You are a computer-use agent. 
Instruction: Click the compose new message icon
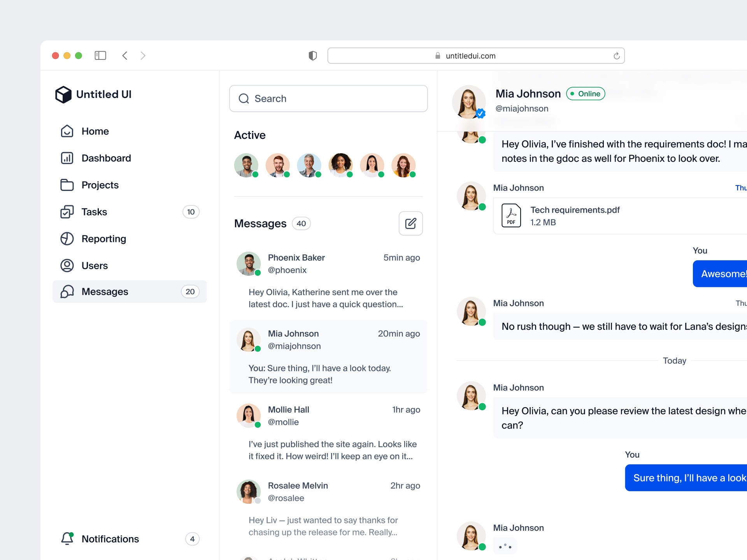coord(410,223)
